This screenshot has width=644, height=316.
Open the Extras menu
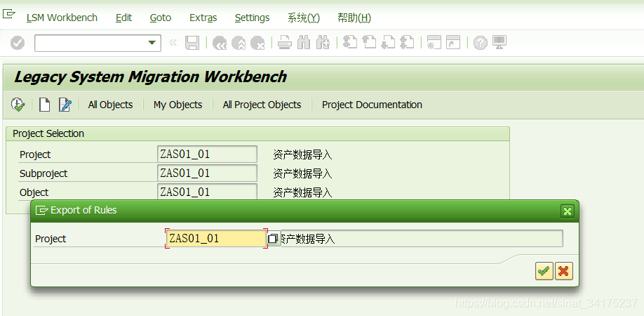(203, 18)
